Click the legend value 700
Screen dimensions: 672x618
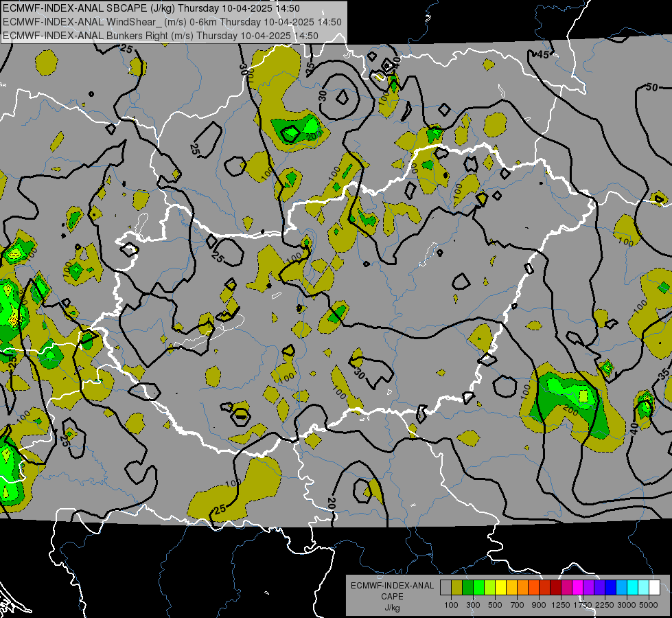click(x=518, y=605)
